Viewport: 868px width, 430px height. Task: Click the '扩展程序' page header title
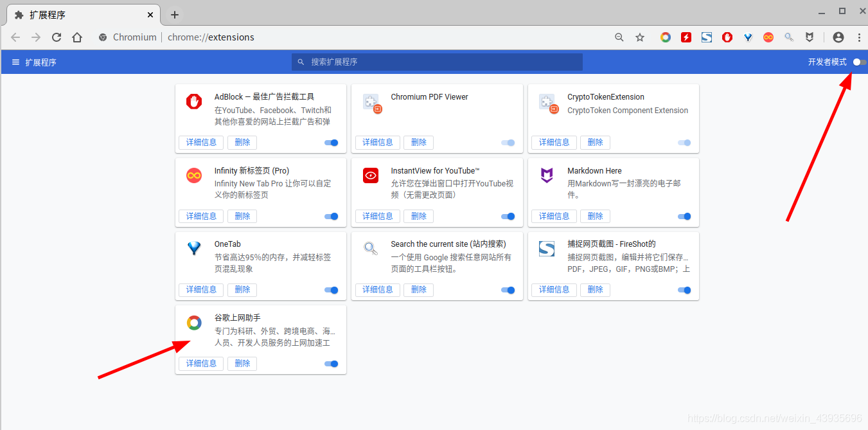pos(41,62)
